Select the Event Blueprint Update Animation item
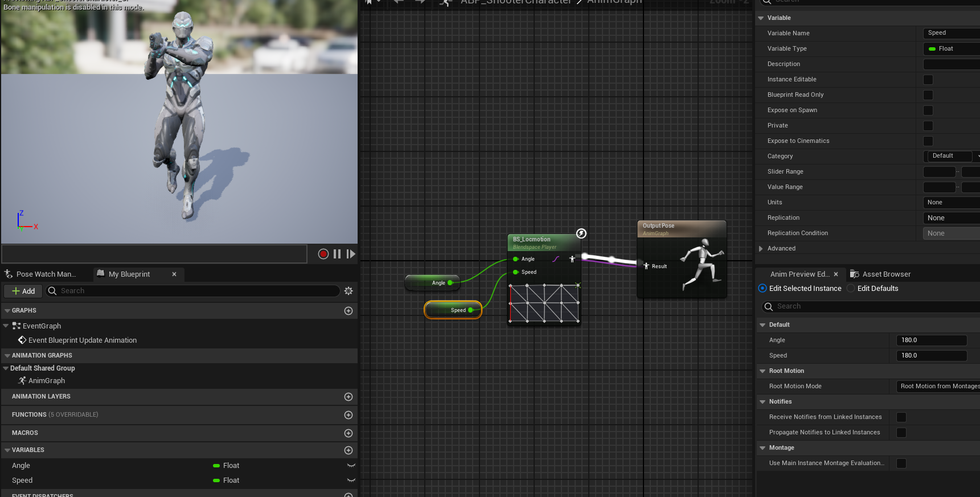The image size is (980, 497). point(83,340)
